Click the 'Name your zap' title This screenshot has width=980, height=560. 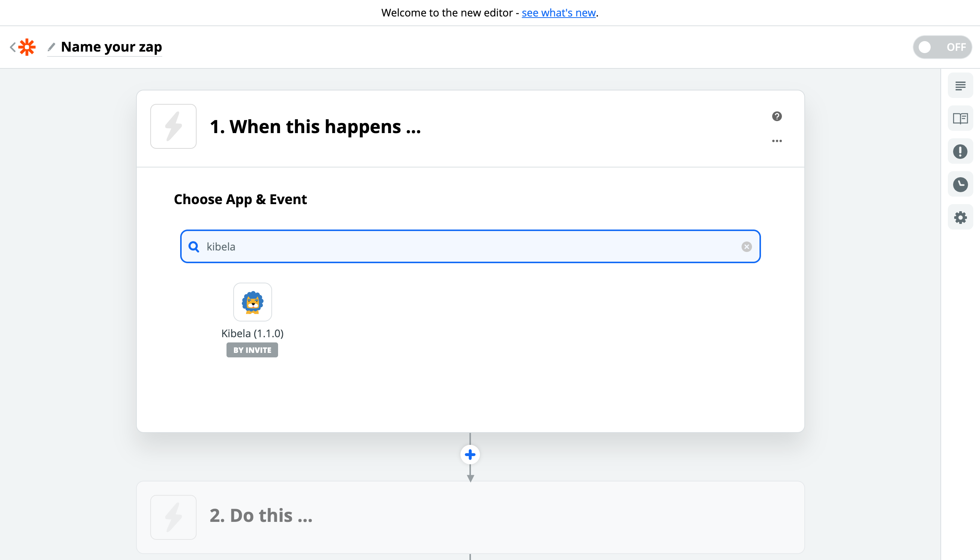(x=111, y=47)
